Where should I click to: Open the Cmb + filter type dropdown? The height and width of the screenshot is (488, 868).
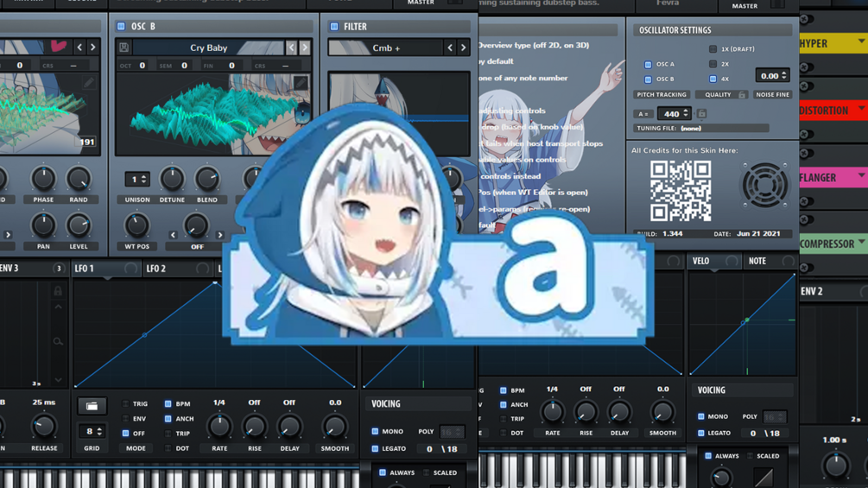[385, 48]
